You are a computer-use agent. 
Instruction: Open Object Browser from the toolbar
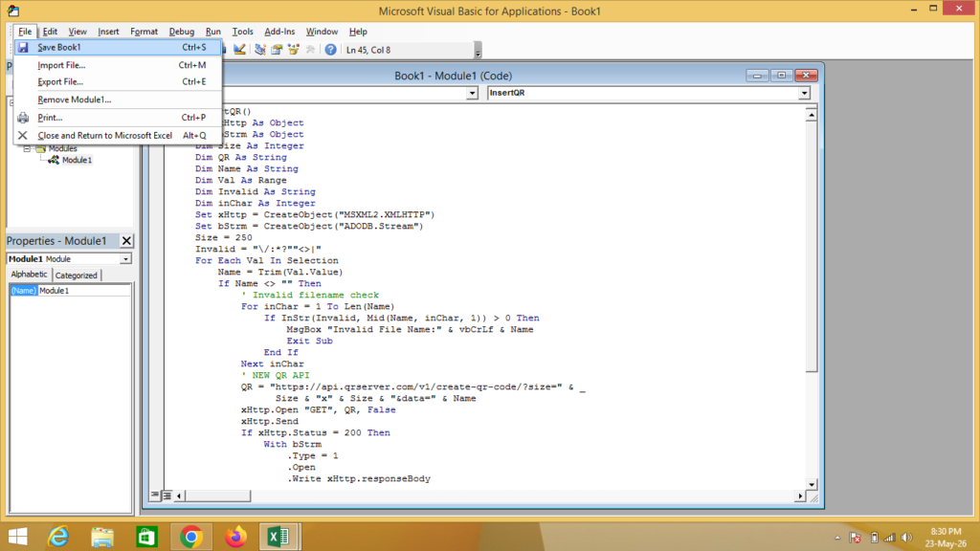pyautogui.click(x=293, y=50)
